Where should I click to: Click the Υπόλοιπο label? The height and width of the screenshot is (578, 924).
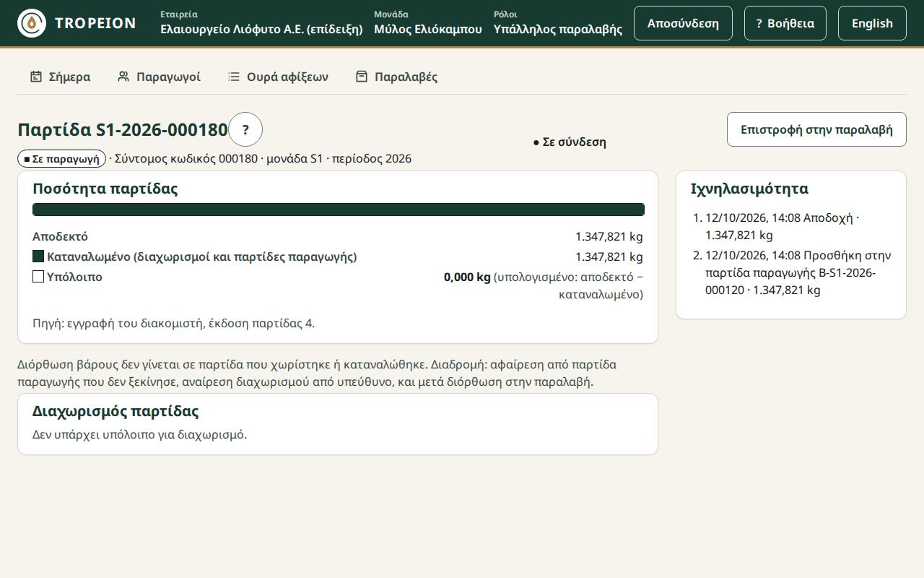74,277
